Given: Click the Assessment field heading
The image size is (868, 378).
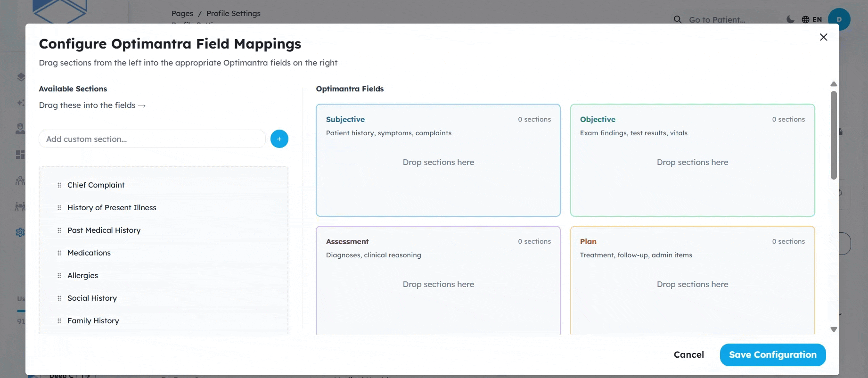Looking at the screenshot, I should click(347, 242).
